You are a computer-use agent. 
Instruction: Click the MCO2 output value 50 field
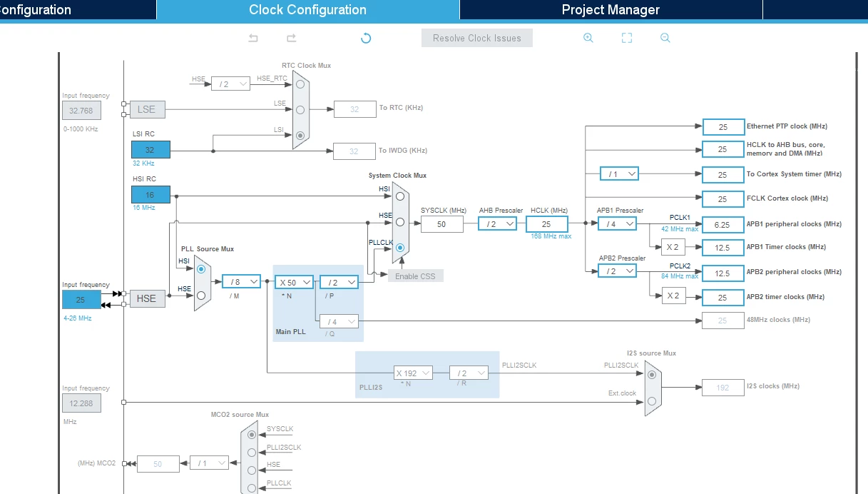pyautogui.click(x=158, y=464)
